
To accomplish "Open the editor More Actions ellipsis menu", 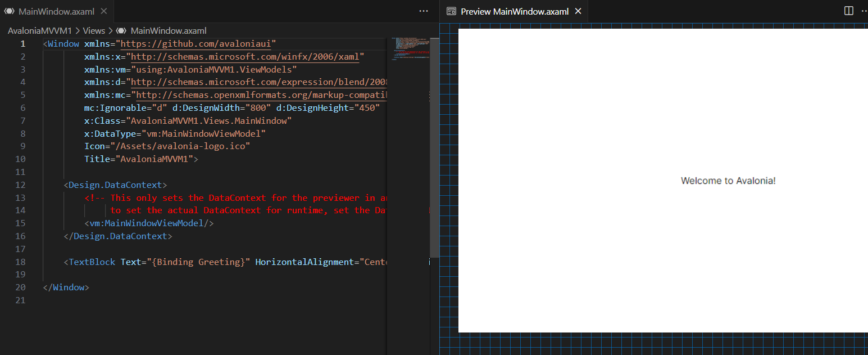I will (424, 11).
